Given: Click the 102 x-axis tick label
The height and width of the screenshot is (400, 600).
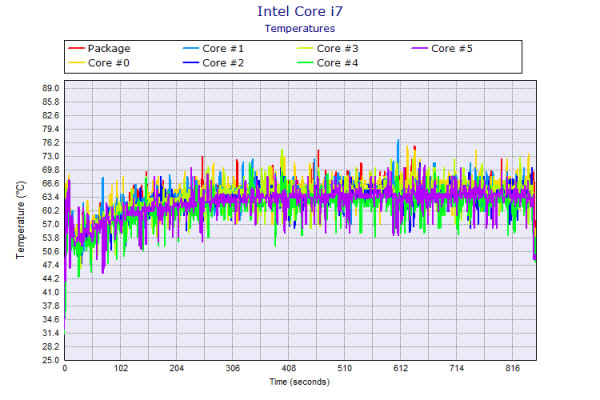Looking at the screenshot, I should [x=121, y=368].
